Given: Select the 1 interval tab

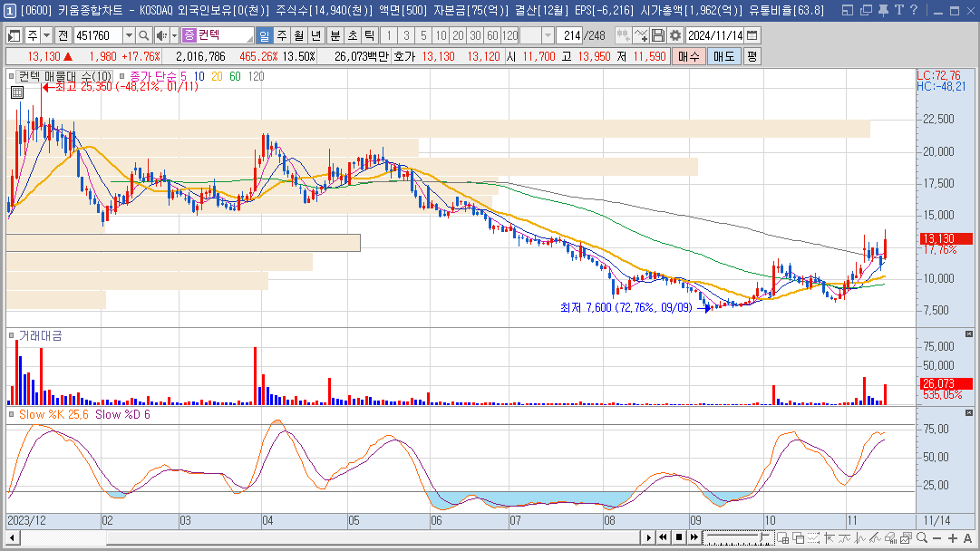Looking at the screenshot, I should [x=389, y=35].
